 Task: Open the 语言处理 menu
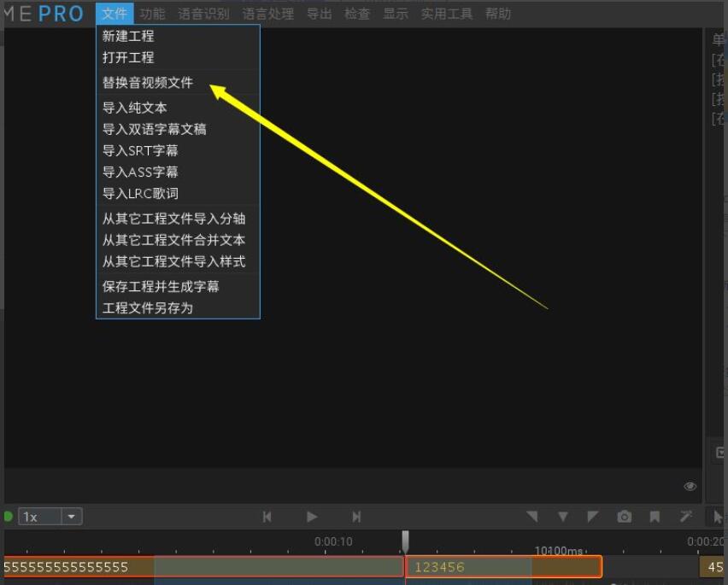pyautogui.click(x=268, y=14)
